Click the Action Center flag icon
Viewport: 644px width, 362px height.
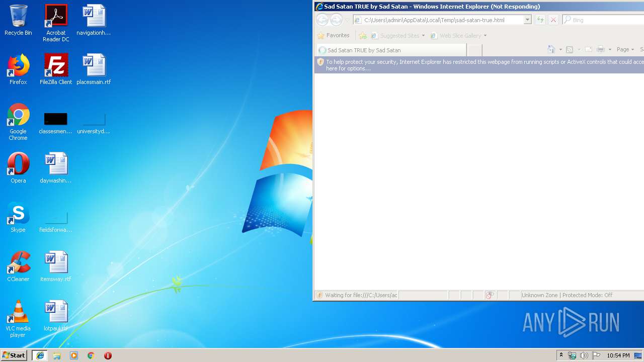(x=596, y=355)
